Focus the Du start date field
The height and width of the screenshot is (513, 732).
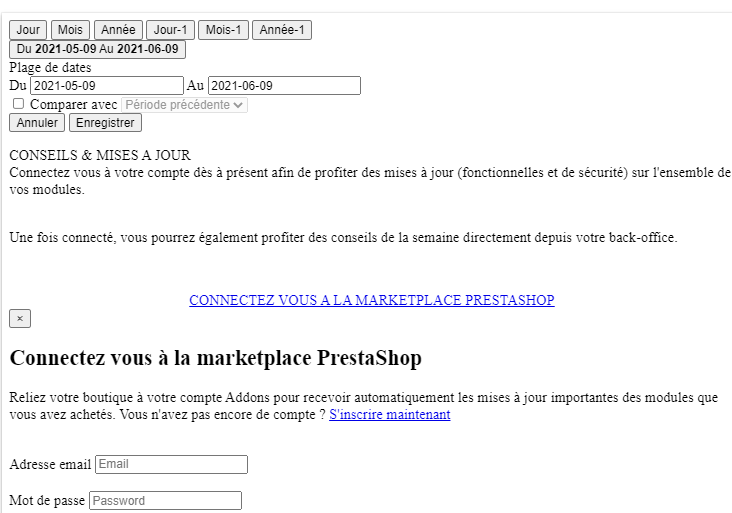click(x=107, y=86)
